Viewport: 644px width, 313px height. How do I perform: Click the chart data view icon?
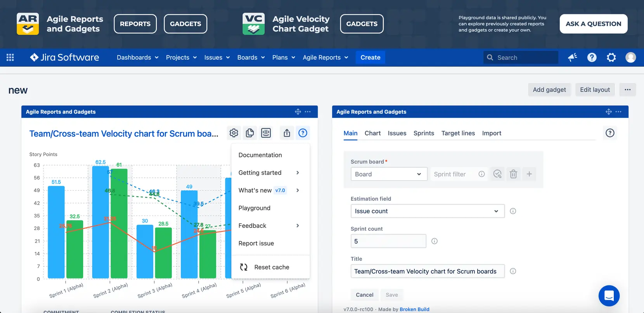click(266, 133)
